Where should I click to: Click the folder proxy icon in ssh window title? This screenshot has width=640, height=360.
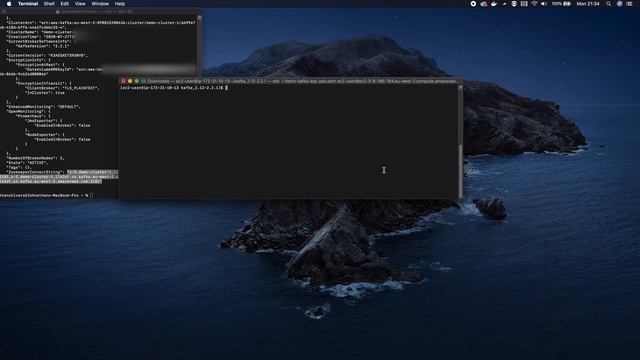click(x=144, y=81)
